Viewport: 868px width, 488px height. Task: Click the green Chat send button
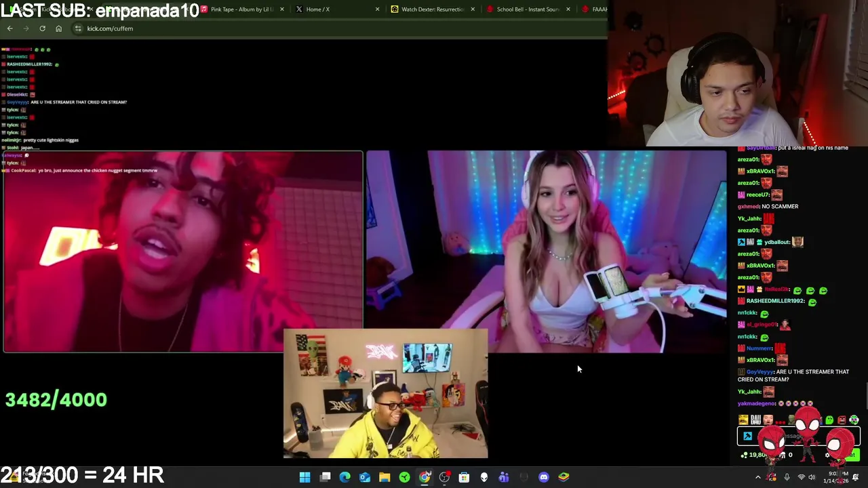pos(850,455)
